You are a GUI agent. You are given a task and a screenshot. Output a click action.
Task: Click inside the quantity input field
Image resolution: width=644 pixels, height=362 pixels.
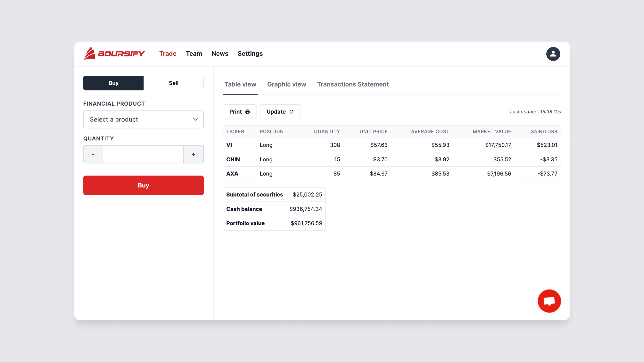point(143,154)
